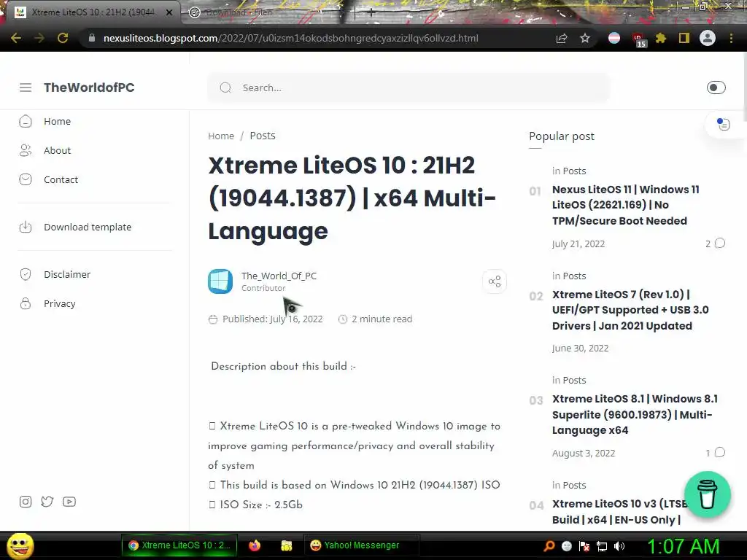Open the Xtreme LiteOS 7 popular post
The image size is (747, 560).
click(630, 310)
